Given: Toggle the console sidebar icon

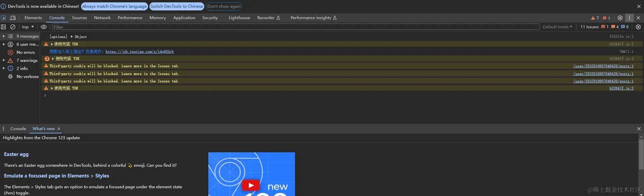Looking at the screenshot, I should coord(3,27).
